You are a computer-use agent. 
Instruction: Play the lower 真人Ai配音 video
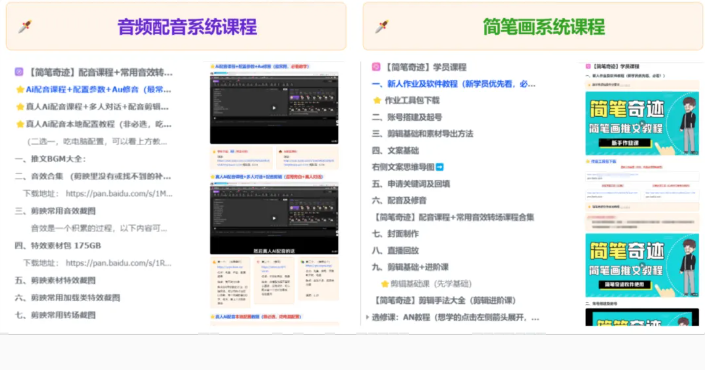(274, 218)
